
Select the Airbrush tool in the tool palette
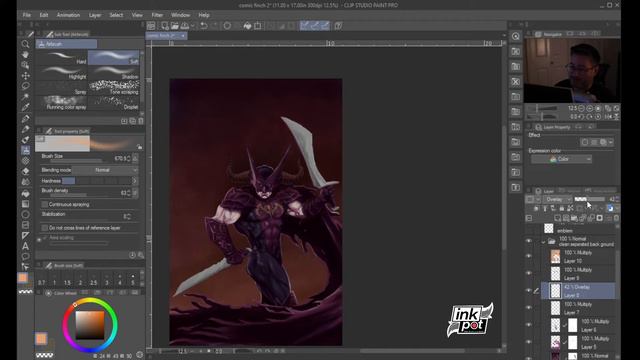tap(25, 150)
